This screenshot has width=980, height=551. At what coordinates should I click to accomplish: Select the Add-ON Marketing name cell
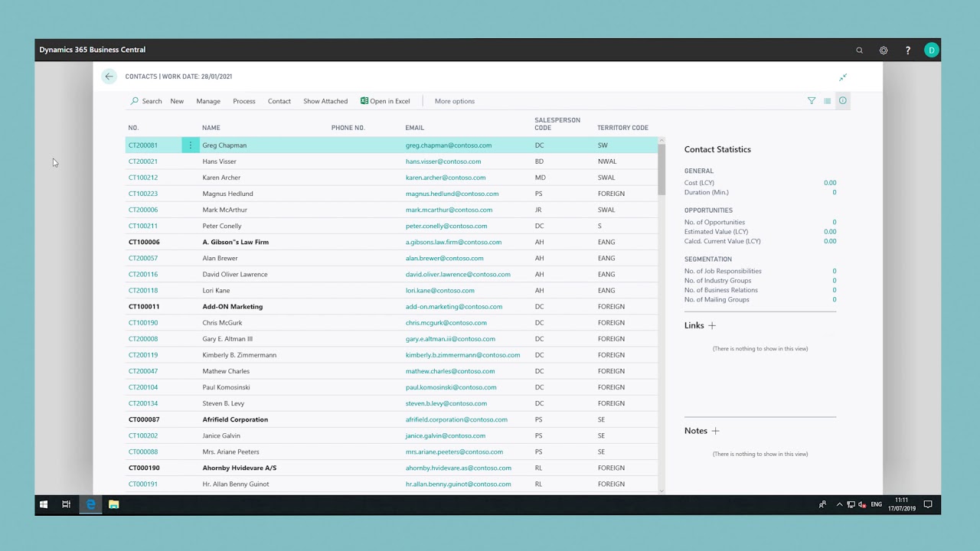click(233, 306)
